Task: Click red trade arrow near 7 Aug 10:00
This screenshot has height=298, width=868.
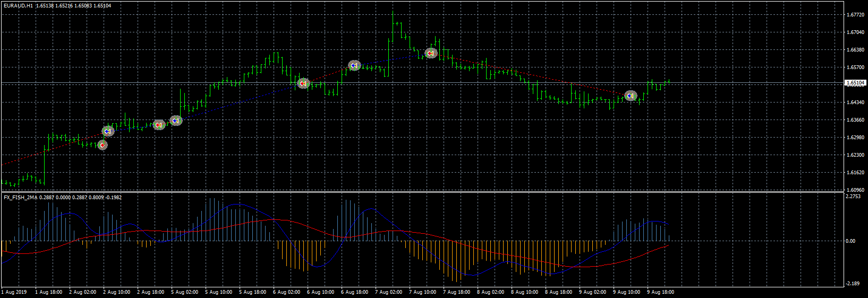Action: click(x=431, y=53)
